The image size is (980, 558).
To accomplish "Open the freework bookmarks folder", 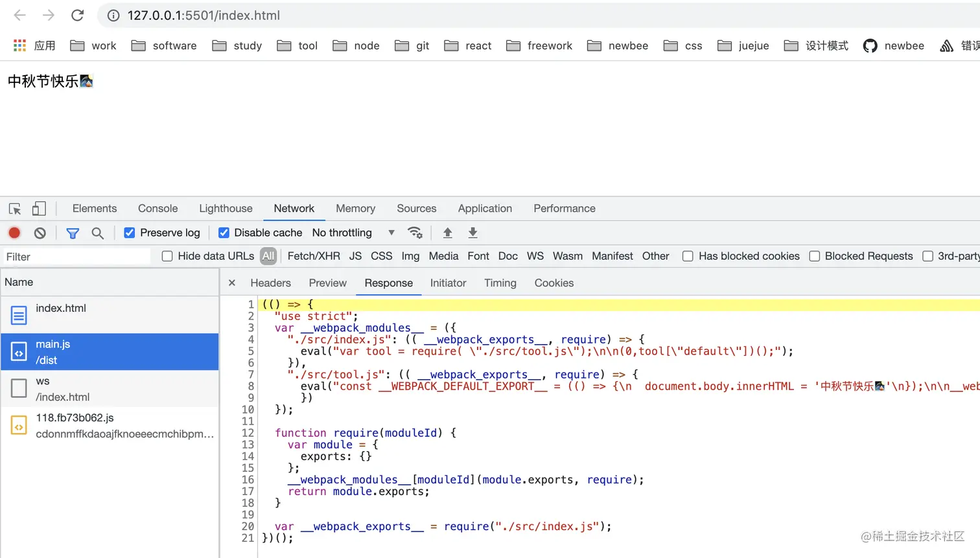I will click(539, 45).
